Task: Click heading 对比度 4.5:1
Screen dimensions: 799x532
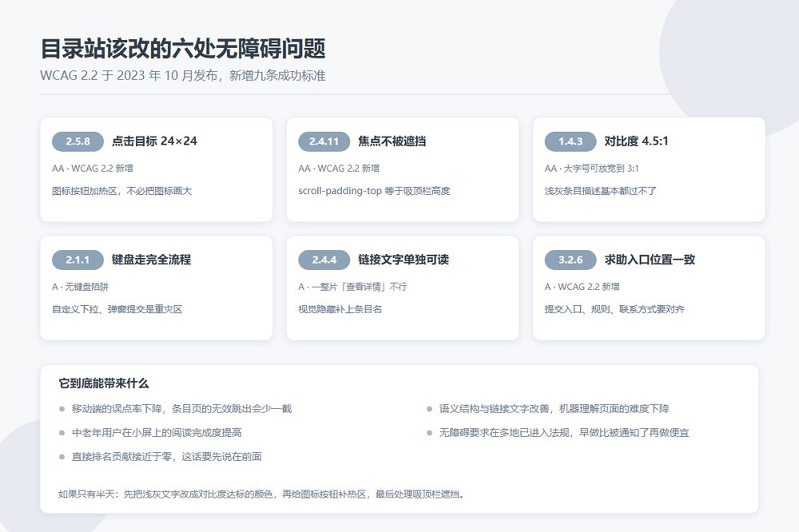Action: (x=637, y=141)
